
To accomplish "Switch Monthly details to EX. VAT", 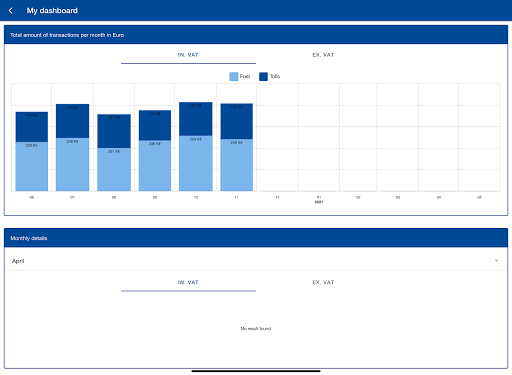I will pyautogui.click(x=323, y=283).
